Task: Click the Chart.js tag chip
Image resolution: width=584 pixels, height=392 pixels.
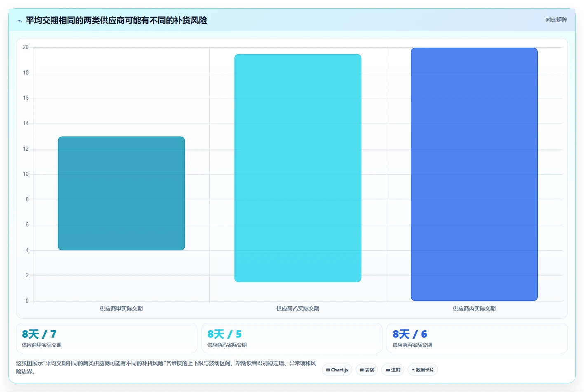Action: pyautogui.click(x=337, y=370)
